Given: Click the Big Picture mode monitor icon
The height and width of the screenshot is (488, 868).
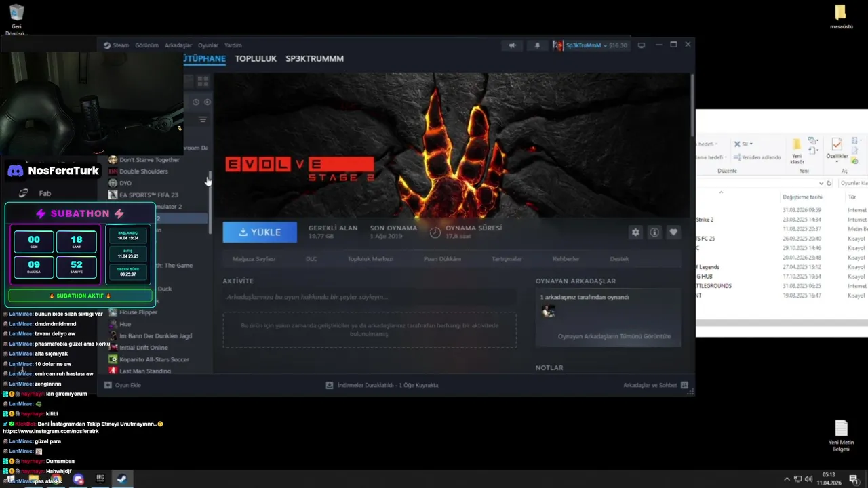Looking at the screenshot, I should 642,45.
